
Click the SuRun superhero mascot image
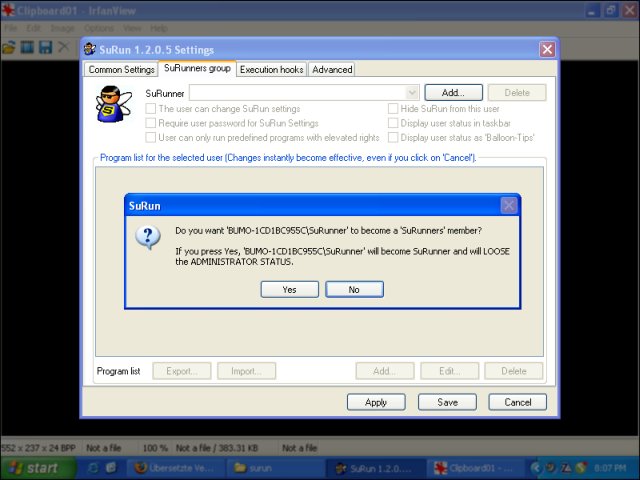coord(113,104)
